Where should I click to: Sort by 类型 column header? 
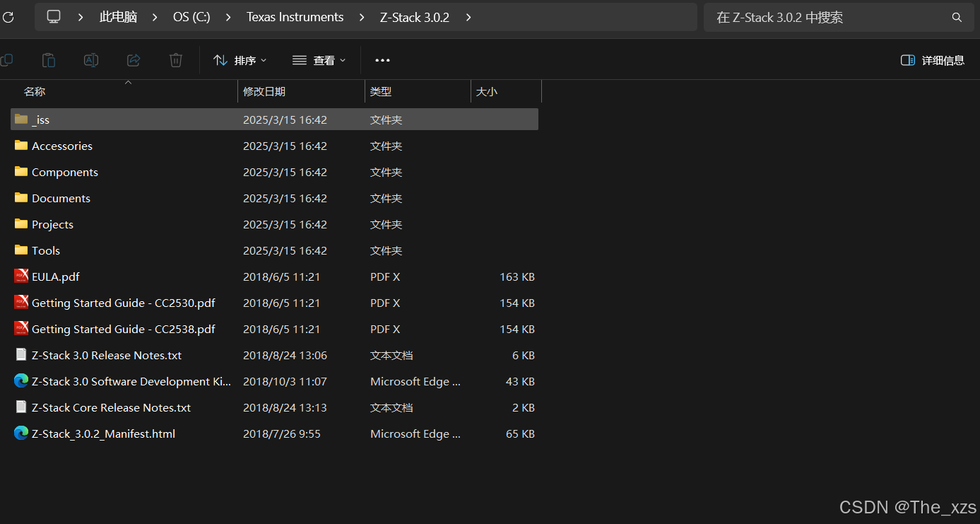(x=381, y=91)
